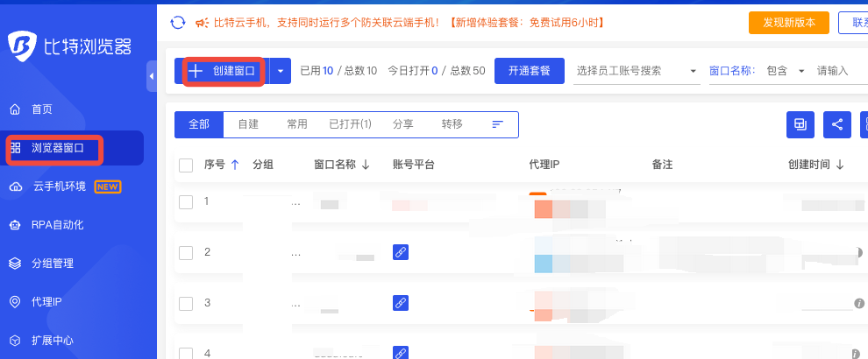868x359 pixels.
Task: Click the orange 发现新版本 button
Action: tap(789, 22)
